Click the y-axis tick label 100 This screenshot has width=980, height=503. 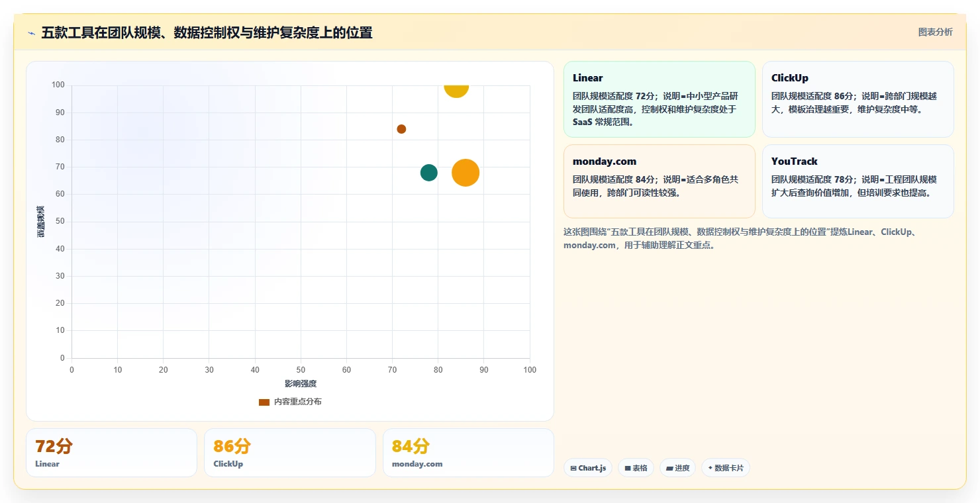(58, 85)
